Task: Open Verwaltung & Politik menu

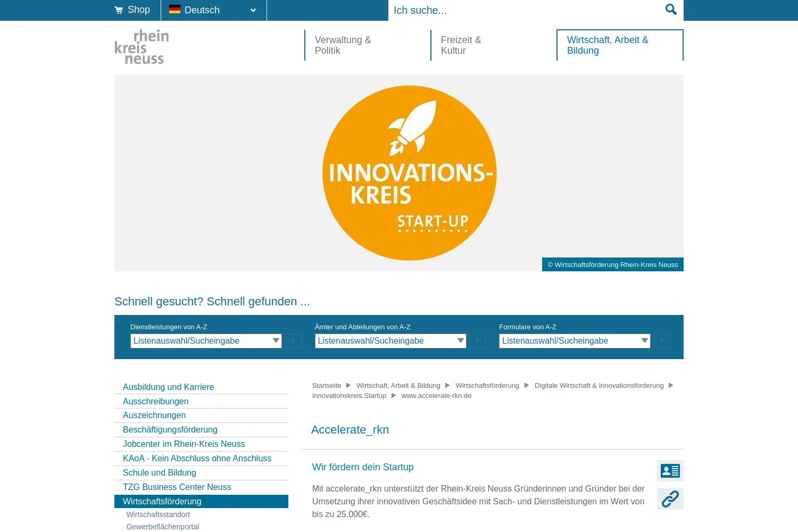Action: pyautogui.click(x=343, y=45)
